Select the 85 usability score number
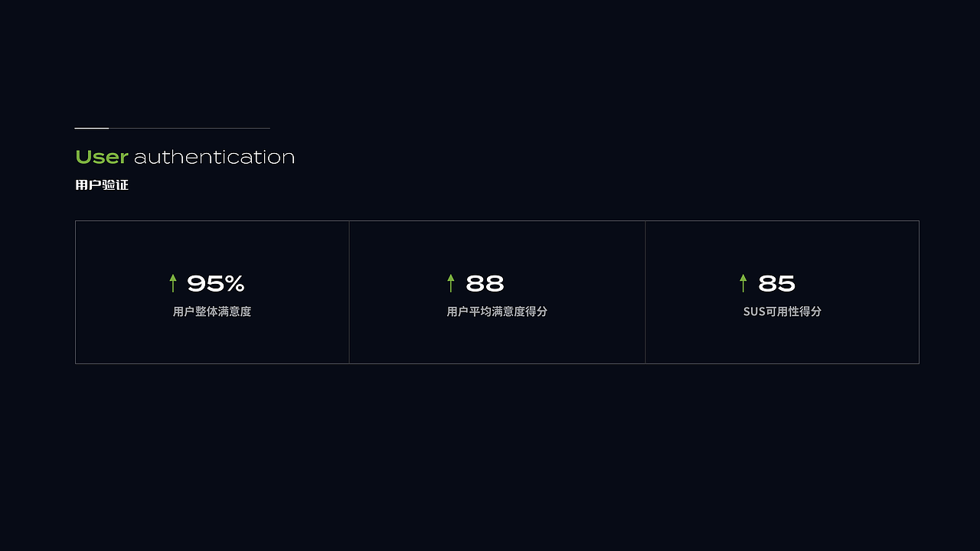 pos(776,284)
